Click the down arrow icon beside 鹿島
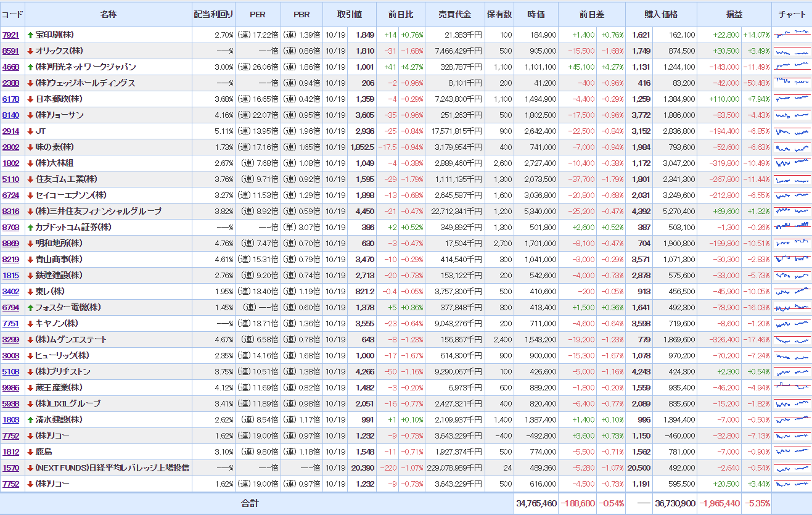Viewport: 812px width, 515px height. coord(30,452)
